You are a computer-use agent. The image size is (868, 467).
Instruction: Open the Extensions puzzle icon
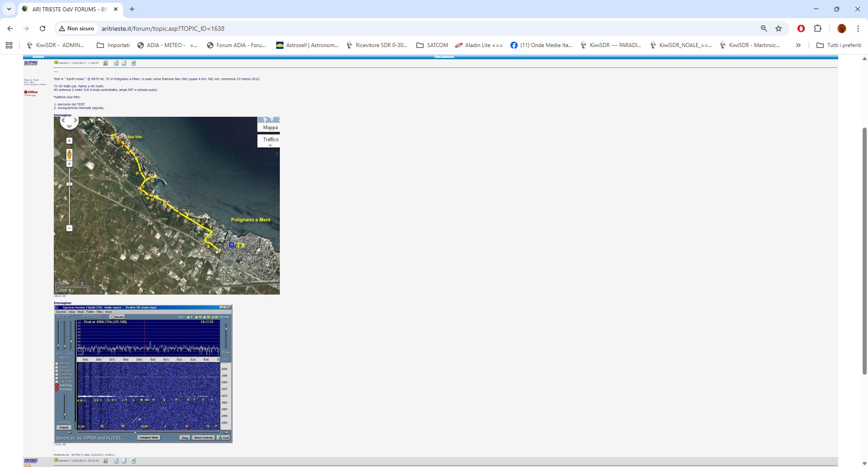tap(817, 29)
